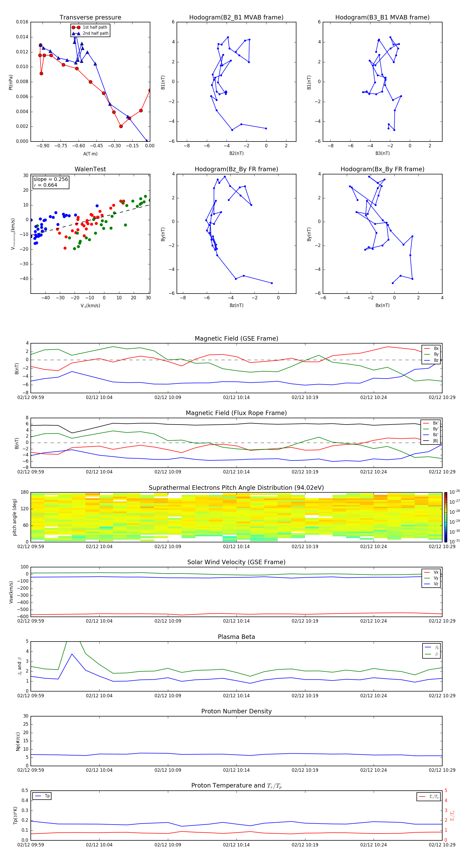Image resolution: width=473 pixels, height=868 pixels.
Task: Click the WalenTest 'V_A(km/s)' x-axis label
Action: [x=90, y=306]
